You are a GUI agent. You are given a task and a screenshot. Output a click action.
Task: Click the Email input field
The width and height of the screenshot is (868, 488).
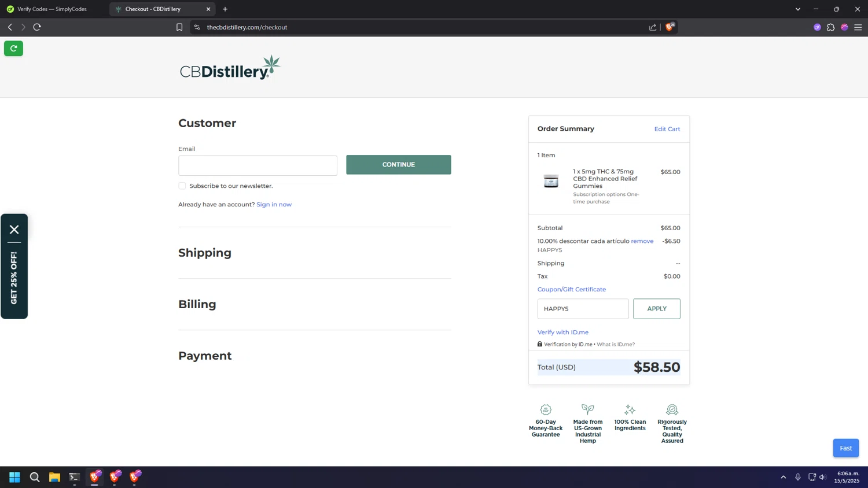[x=258, y=165]
